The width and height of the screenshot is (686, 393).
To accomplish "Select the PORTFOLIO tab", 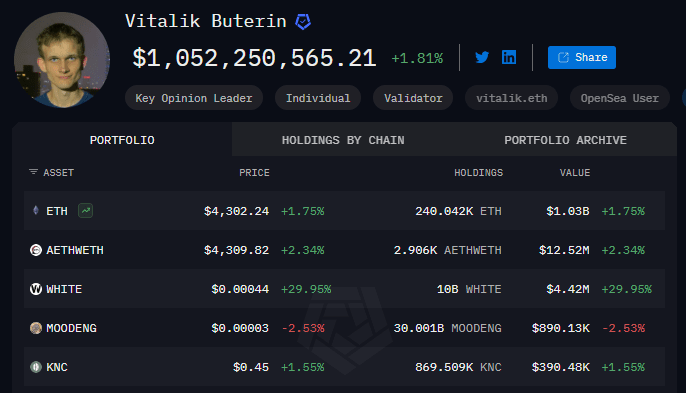I will coord(122,140).
